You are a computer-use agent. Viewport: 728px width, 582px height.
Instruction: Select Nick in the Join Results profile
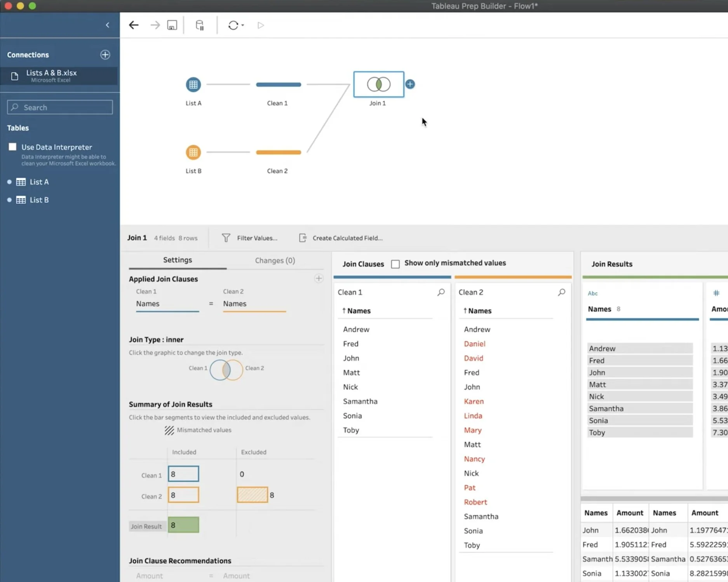click(x=640, y=396)
